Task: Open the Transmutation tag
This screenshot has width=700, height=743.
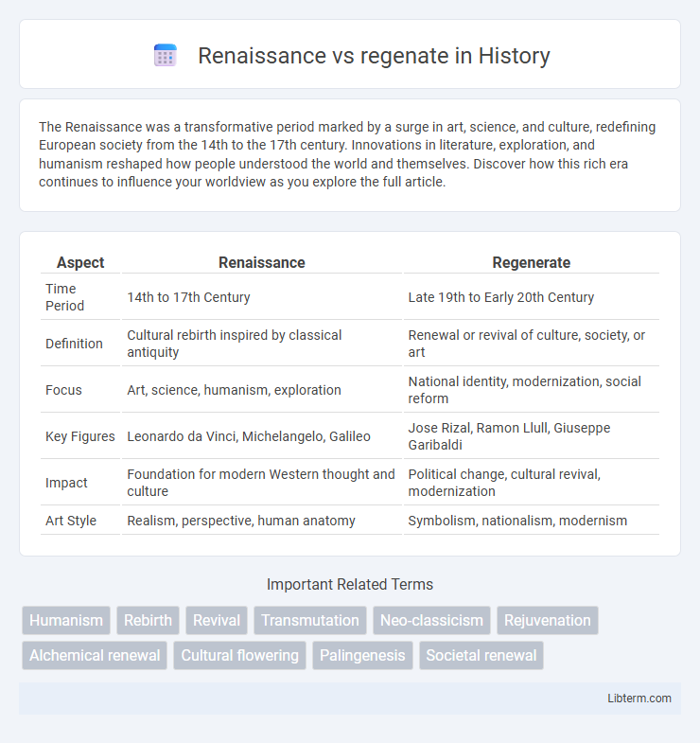Action: 310,620
